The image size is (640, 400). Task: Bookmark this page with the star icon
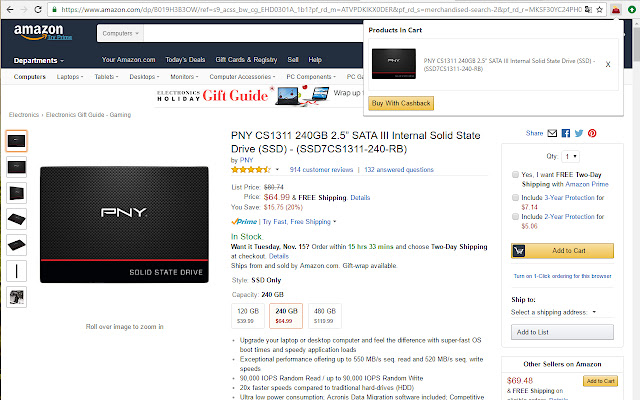599,9
